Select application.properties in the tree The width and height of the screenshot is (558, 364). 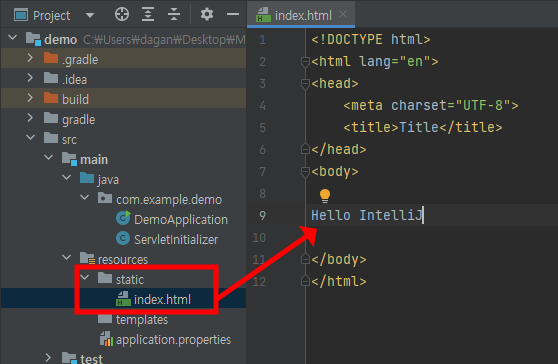[x=173, y=340]
